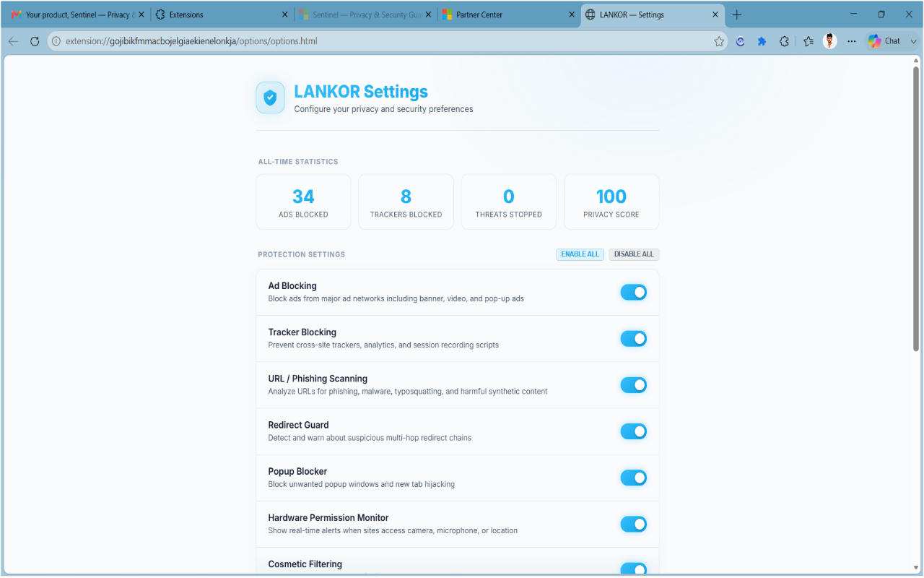Open the site information icon in the address bar
This screenshot has width=924, height=578.
click(56, 41)
